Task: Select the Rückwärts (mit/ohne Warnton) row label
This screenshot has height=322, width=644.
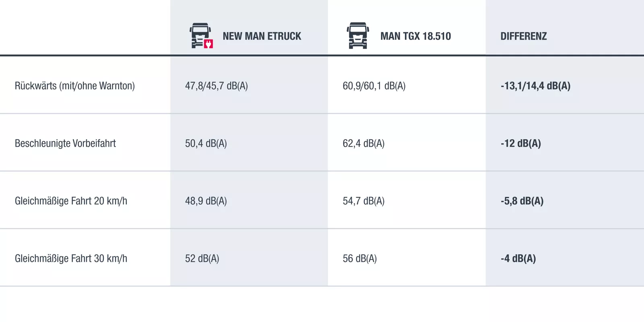Action: (75, 86)
